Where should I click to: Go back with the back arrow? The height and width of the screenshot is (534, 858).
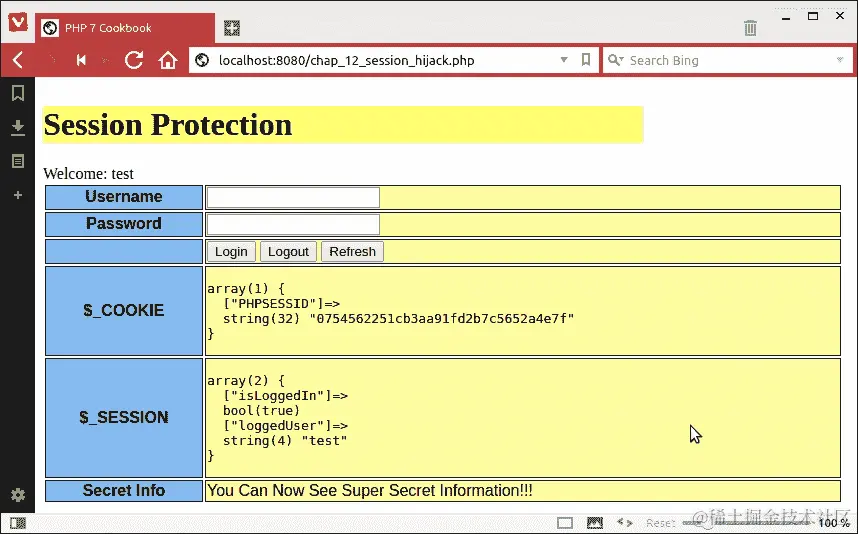pos(18,60)
